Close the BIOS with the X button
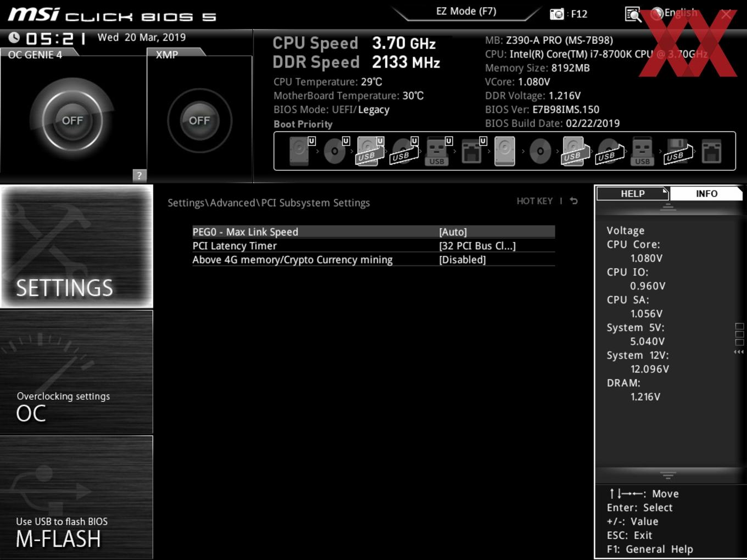 click(x=726, y=14)
